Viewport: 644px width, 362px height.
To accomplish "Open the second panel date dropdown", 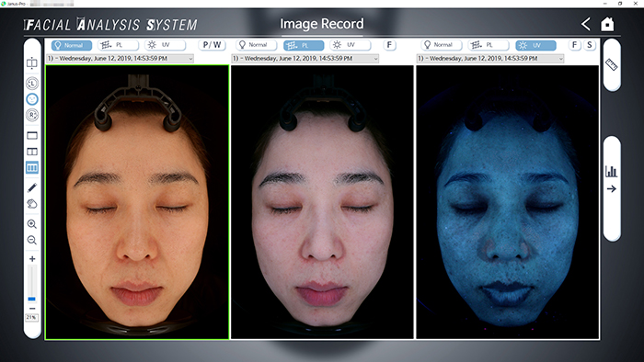I will (x=305, y=59).
